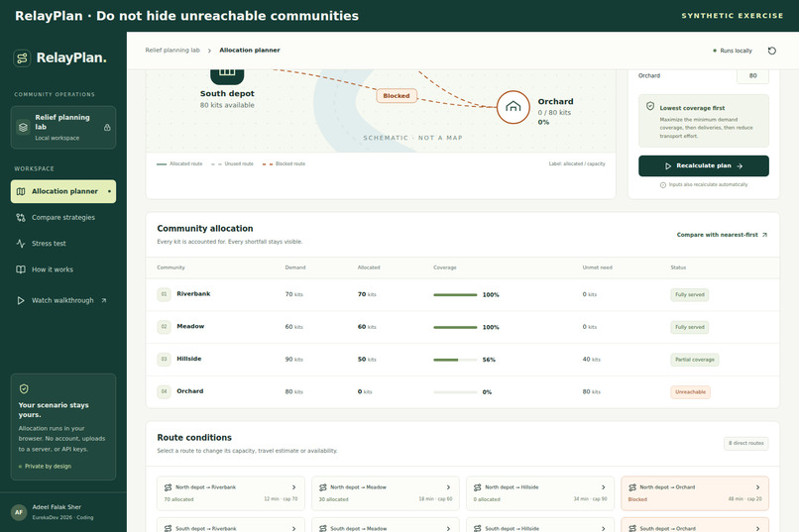
Task: Click the 01 index badge for Riverbank
Action: pos(165,294)
